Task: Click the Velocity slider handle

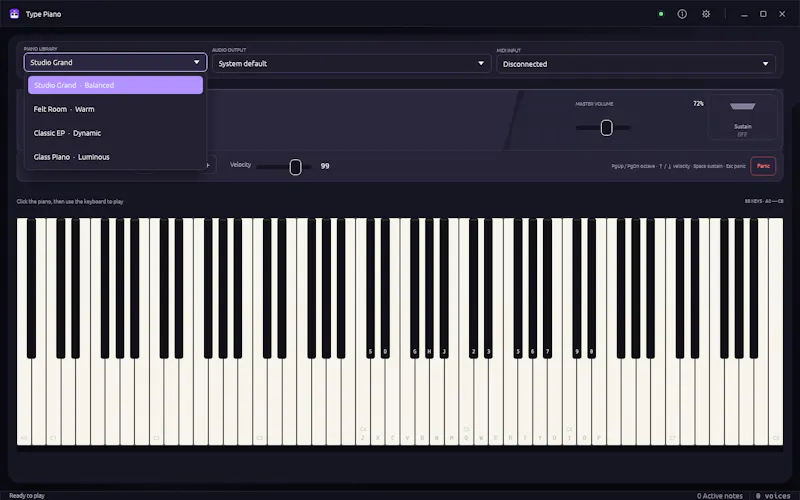Action: pyautogui.click(x=295, y=167)
